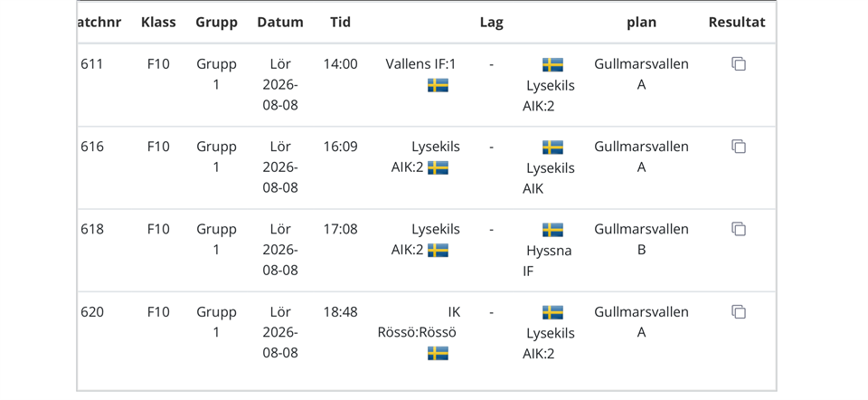Click the Grupp column header
Viewport: 868px width, 400px height.
[x=216, y=22]
